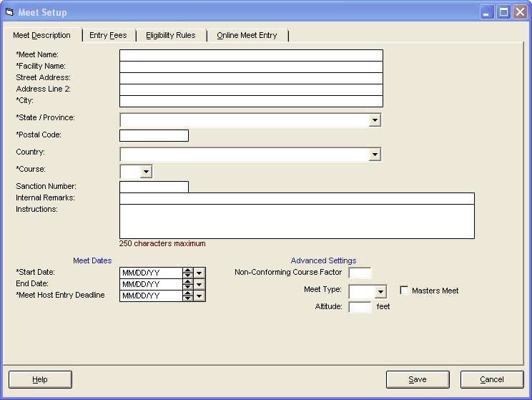Click Meet Host Entry Deadline spinner arrows

[x=188, y=296]
